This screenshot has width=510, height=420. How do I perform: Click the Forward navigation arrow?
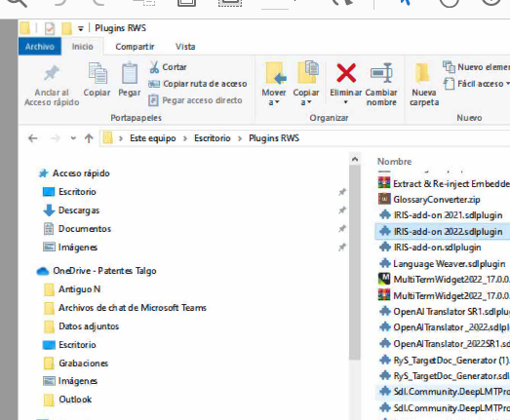(56, 138)
